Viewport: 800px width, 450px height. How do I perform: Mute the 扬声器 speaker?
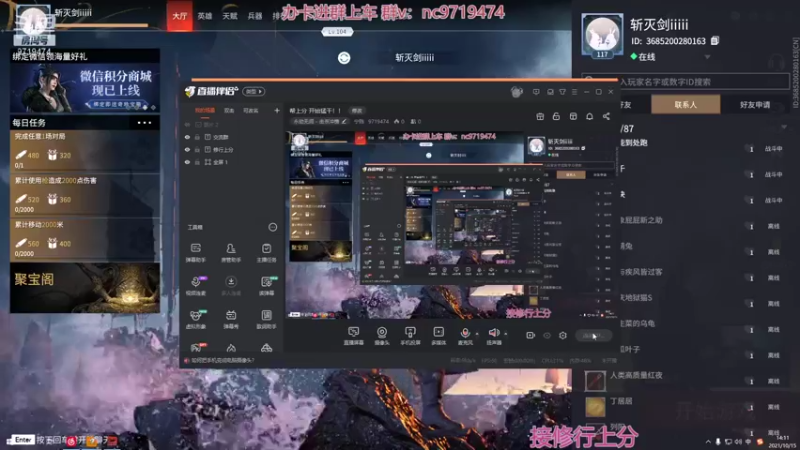point(493,335)
